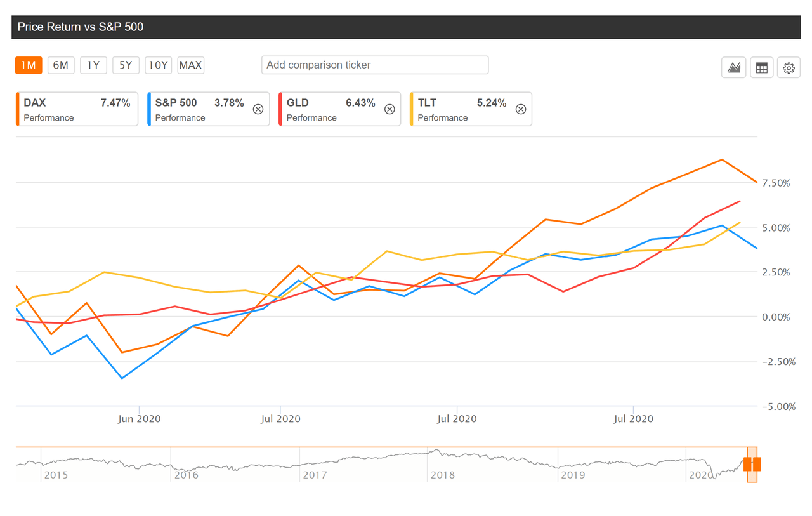Click the 2.50% y-axis label
This screenshot has height=516, width=812.
776,272
